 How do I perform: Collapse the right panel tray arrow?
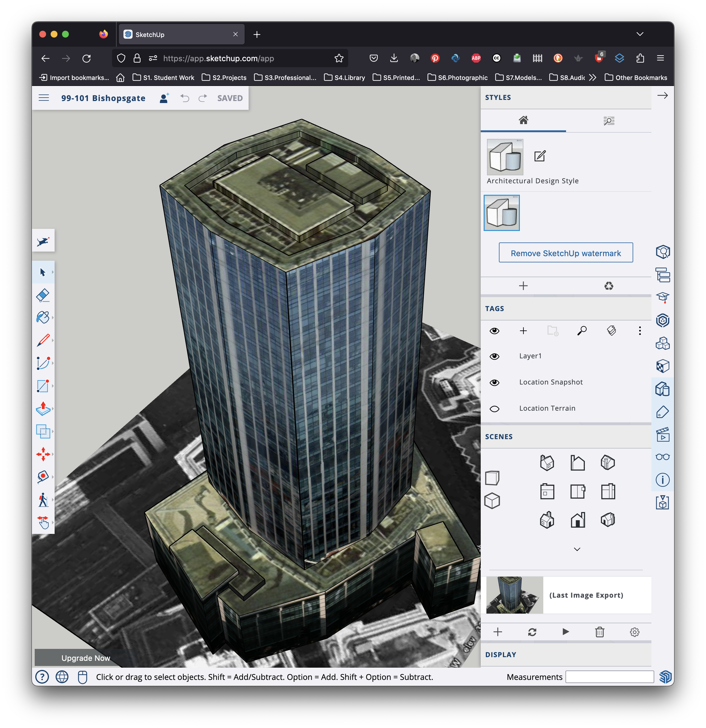point(662,95)
